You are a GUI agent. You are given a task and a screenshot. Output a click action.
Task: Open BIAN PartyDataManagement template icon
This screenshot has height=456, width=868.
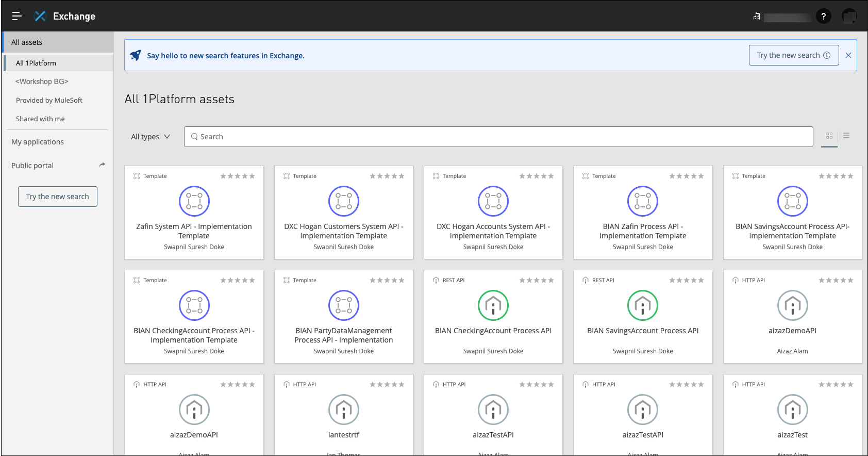coord(344,305)
